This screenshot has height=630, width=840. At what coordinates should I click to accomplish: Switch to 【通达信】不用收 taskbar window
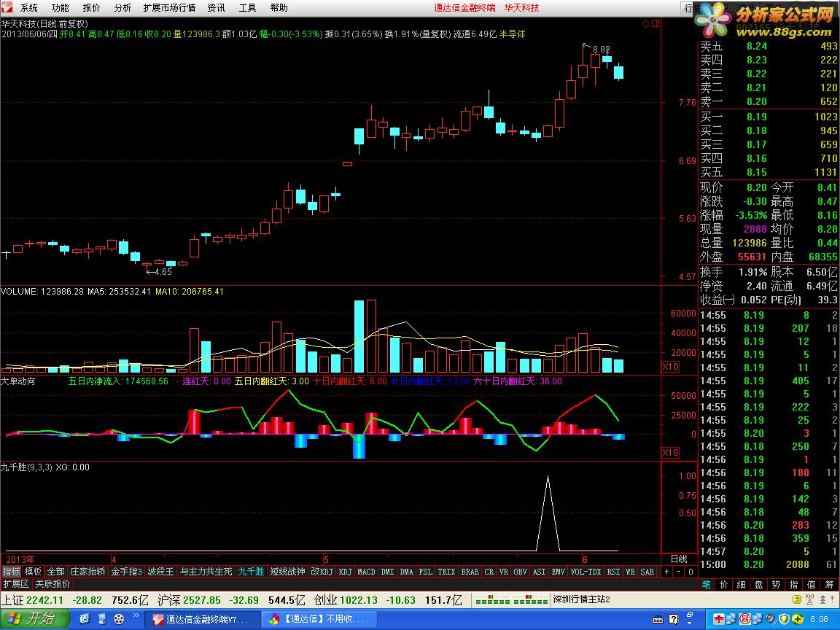tap(319, 619)
